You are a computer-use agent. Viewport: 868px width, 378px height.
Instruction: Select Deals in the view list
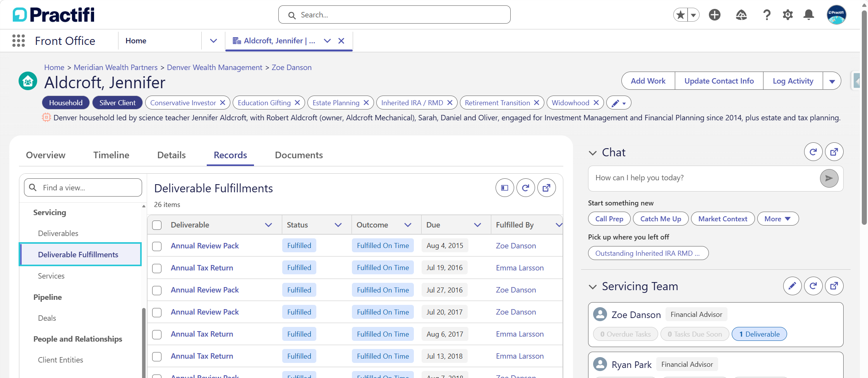[x=47, y=318]
